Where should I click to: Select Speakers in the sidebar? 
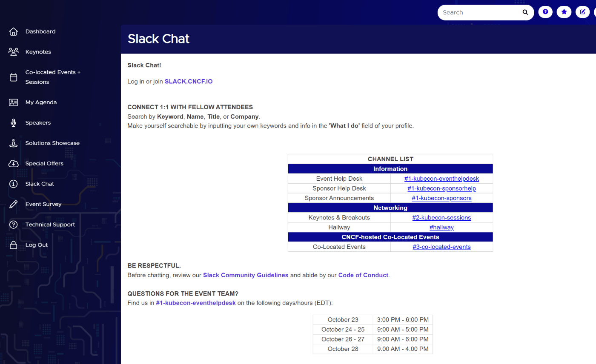[38, 123]
